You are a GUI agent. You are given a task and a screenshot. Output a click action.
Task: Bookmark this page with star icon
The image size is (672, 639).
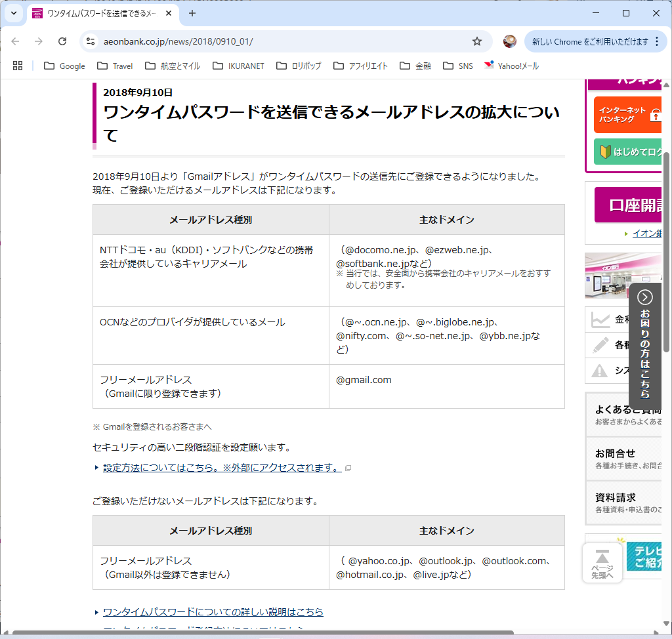tap(477, 41)
